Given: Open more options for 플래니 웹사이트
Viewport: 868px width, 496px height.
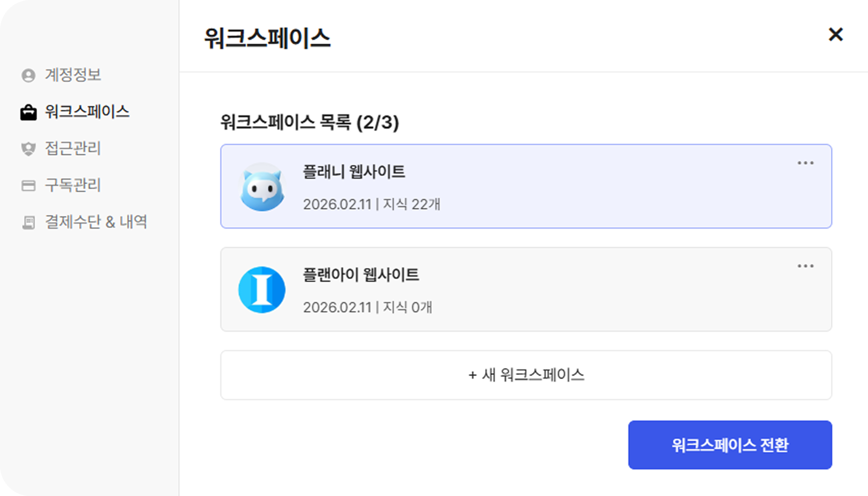Looking at the screenshot, I should [x=805, y=163].
